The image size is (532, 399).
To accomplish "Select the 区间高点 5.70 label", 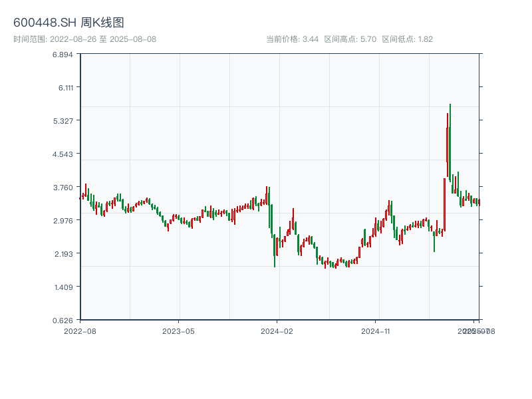I will (350, 39).
